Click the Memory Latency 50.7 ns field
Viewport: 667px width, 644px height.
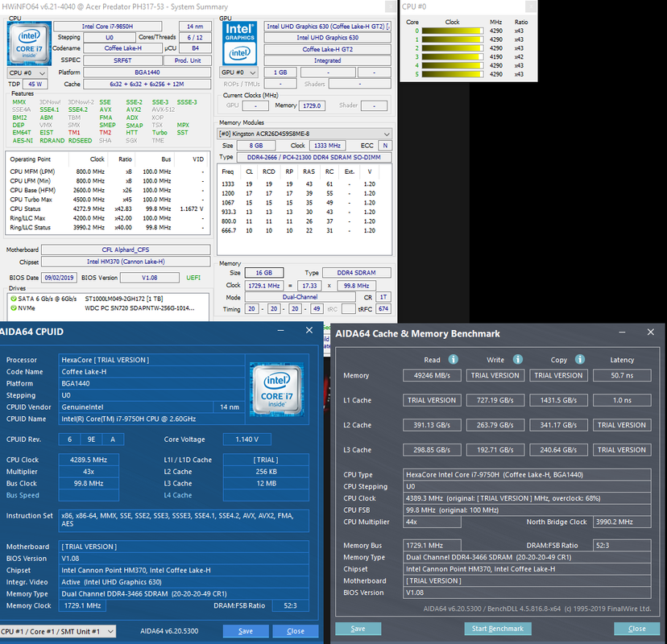click(x=622, y=375)
